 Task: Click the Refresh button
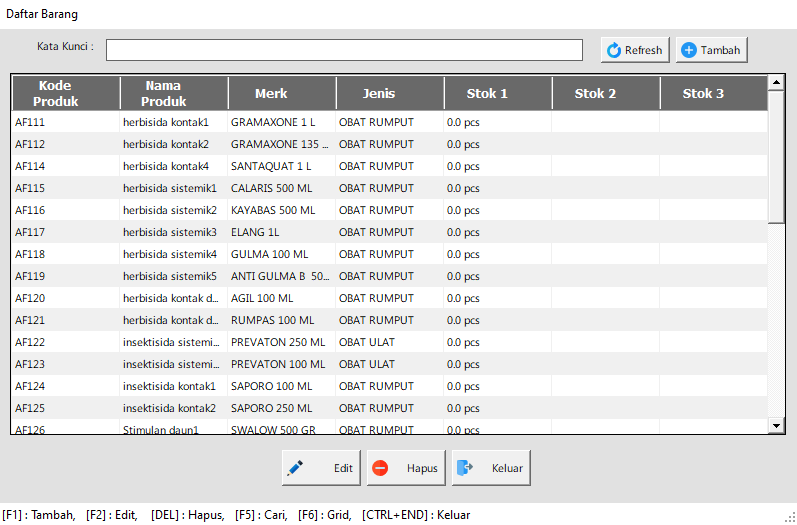click(635, 50)
